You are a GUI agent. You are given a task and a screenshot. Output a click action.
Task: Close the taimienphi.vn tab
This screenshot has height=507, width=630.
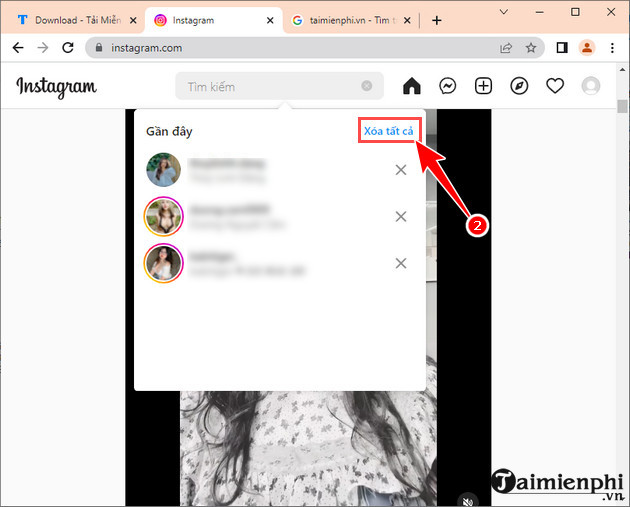pyautogui.click(x=407, y=20)
